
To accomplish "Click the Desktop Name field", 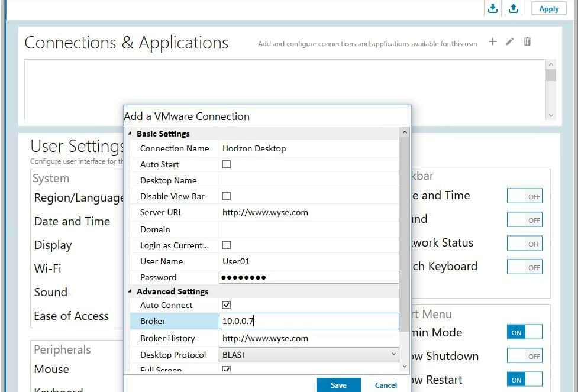I will coord(309,180).
